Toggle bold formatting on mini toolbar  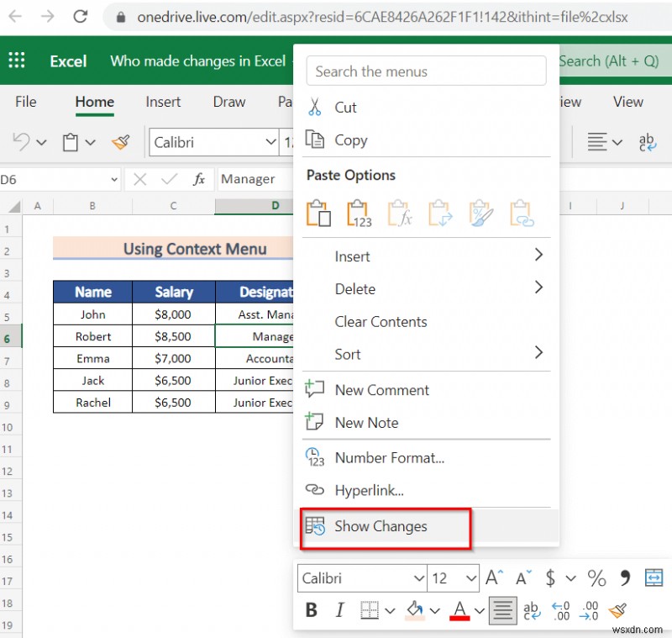tap(312, 609)
